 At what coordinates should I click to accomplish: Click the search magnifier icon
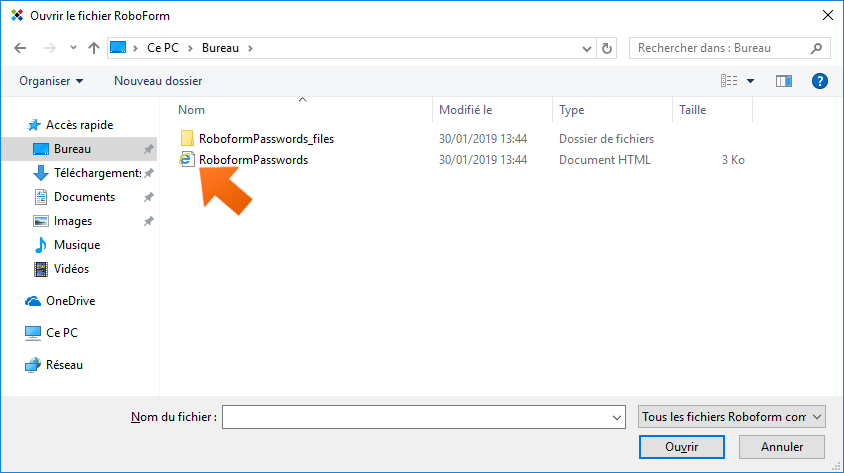(817, 48)
